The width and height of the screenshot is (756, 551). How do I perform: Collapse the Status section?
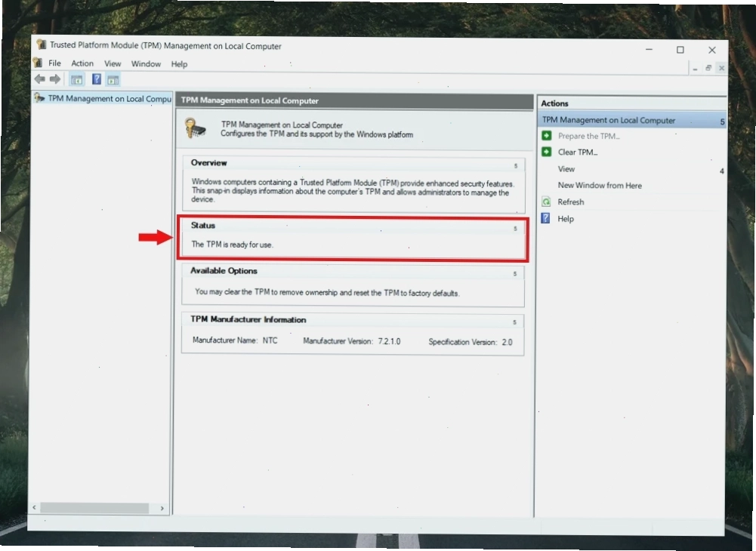[515, 228]
